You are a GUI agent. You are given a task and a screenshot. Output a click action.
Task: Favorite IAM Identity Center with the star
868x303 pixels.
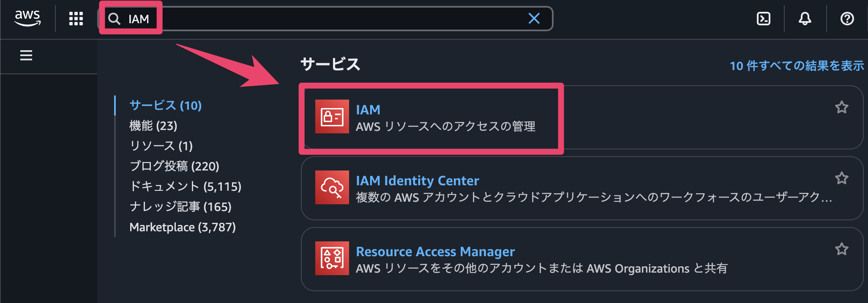841,178
